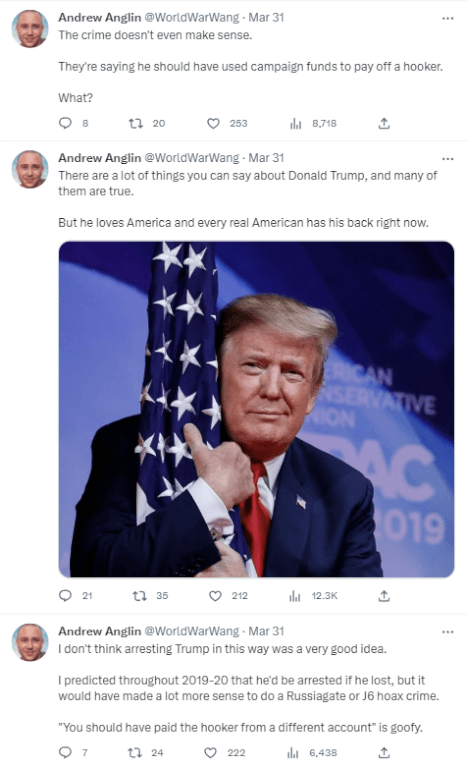
Task: Open @WorldWarWang handle on first tweet
Action: [191, 18]
